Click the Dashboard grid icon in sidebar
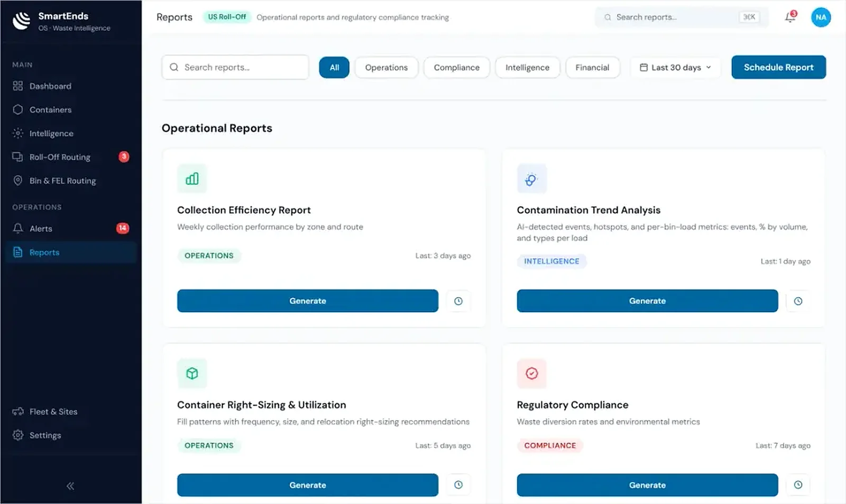This screenshot has height=504, width=846. [18, 86]
